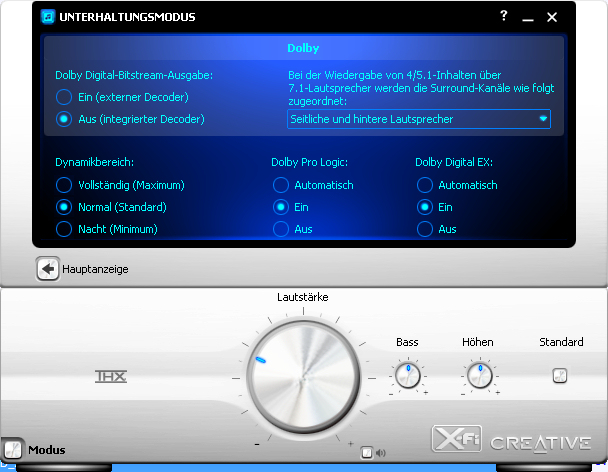608x472 pixels.
Task: Click the X-Fi logo
Action: [x=456, y=439]
